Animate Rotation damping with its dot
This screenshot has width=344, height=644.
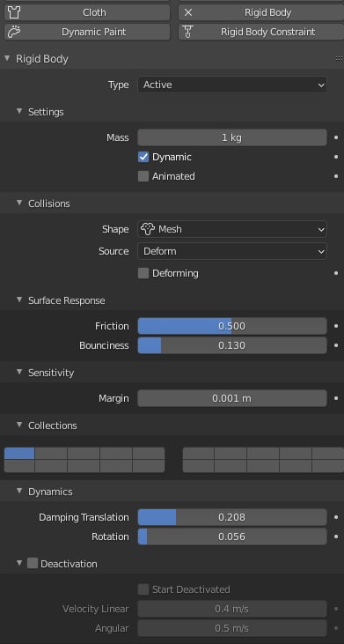(336, 537)
